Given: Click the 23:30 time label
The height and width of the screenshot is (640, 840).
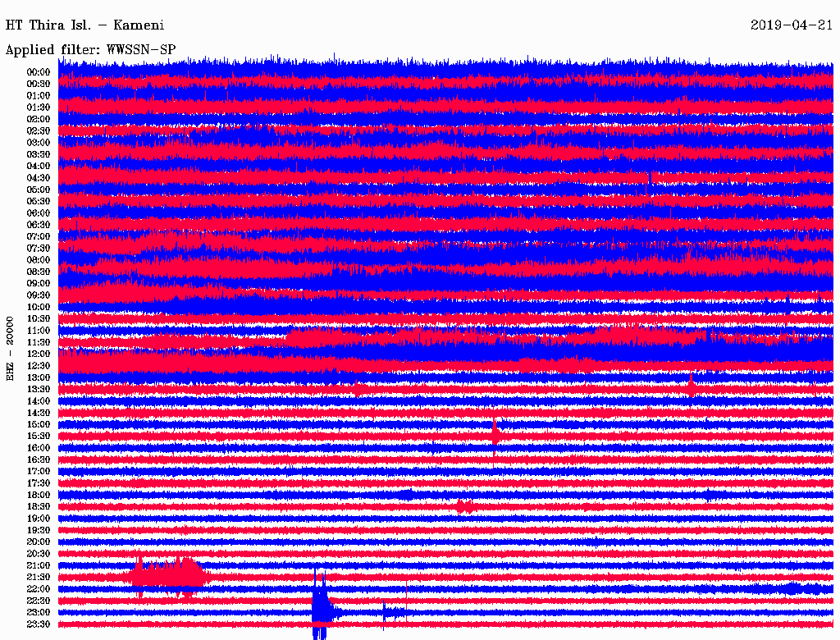Looking at the screenshot, I should coord(39,624).
